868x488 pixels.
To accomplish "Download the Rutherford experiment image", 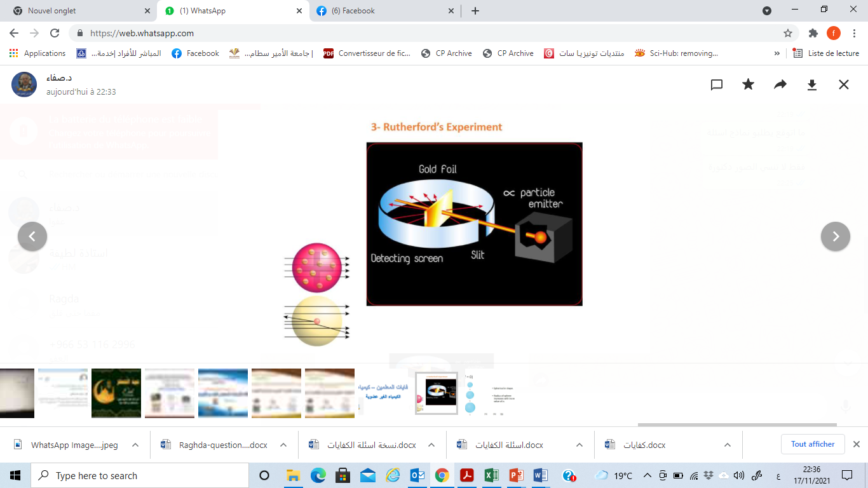I will click(812, 85).
